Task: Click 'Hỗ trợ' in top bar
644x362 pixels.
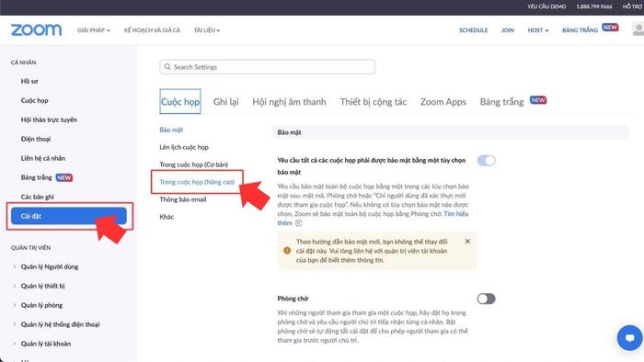Action: click(x=632, y=6)
